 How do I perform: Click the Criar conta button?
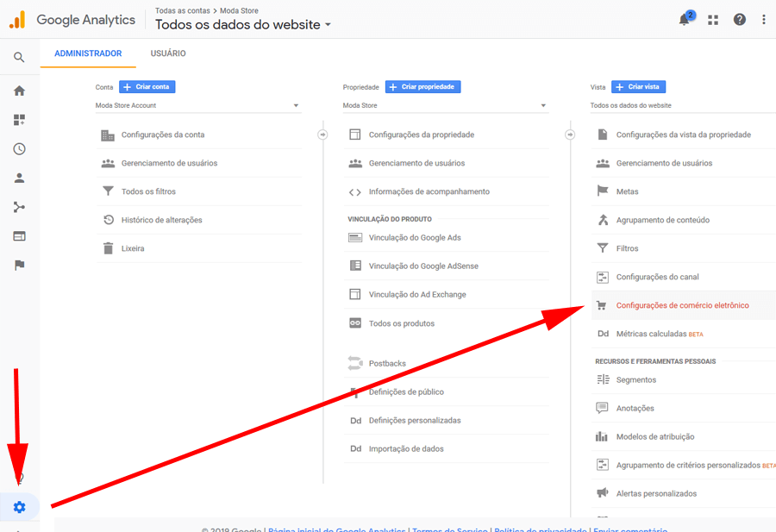coord(147,86)
